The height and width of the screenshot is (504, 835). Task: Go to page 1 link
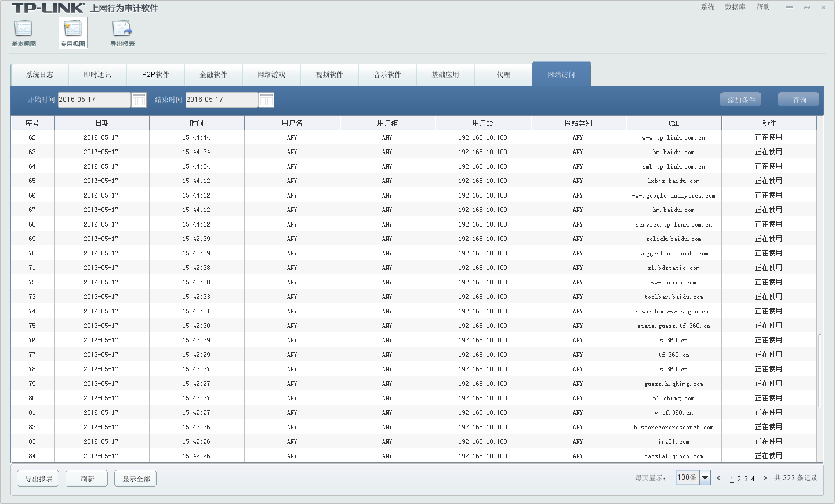tap(732, 479)
